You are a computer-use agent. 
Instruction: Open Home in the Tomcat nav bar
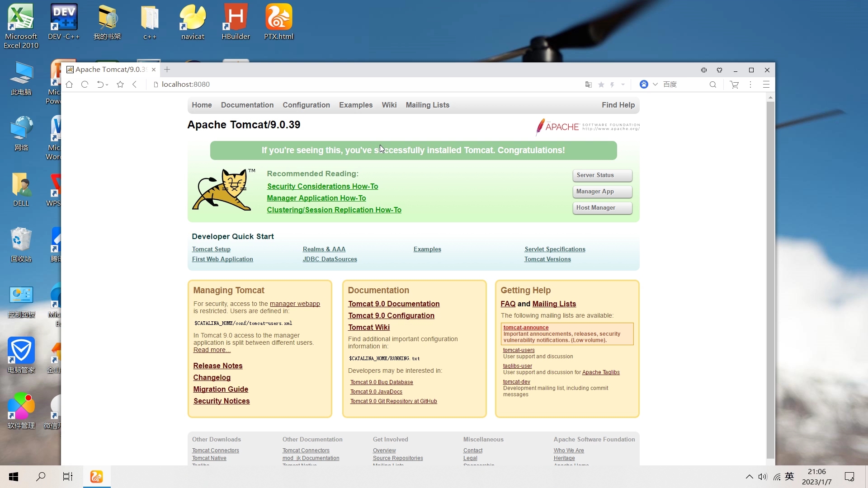coord(202,105)
